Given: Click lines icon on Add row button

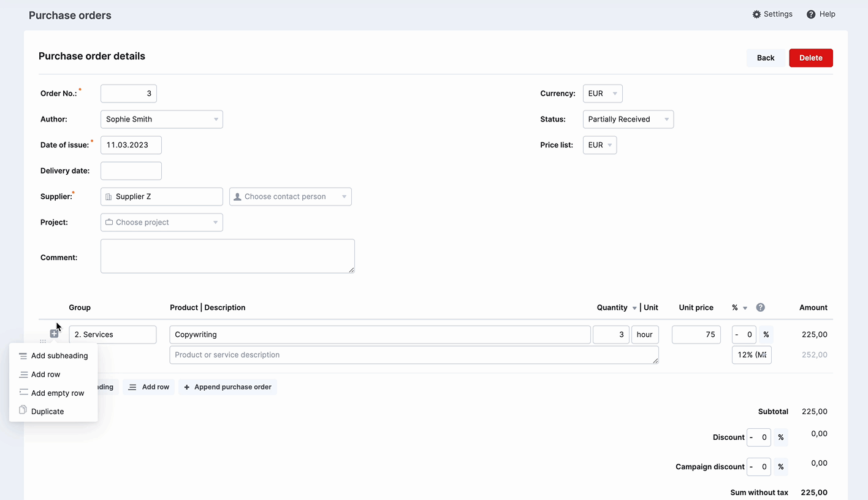Looking at the screenshot, I should click(x=132, y=387).
